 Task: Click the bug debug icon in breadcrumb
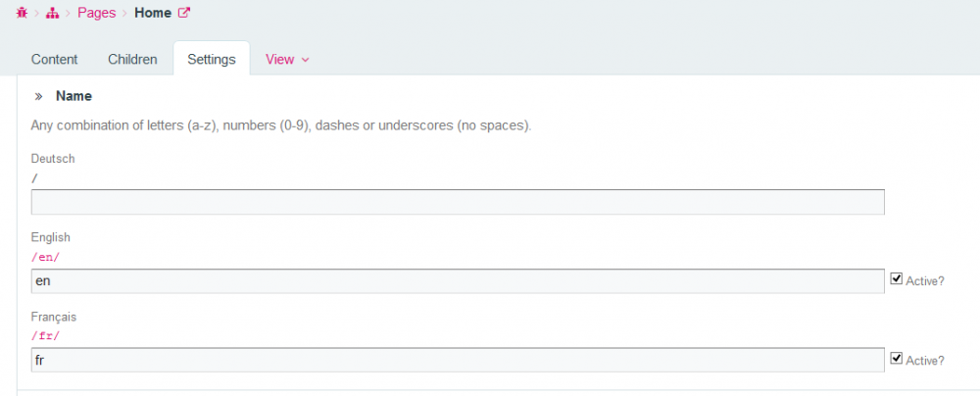point(22,13)
